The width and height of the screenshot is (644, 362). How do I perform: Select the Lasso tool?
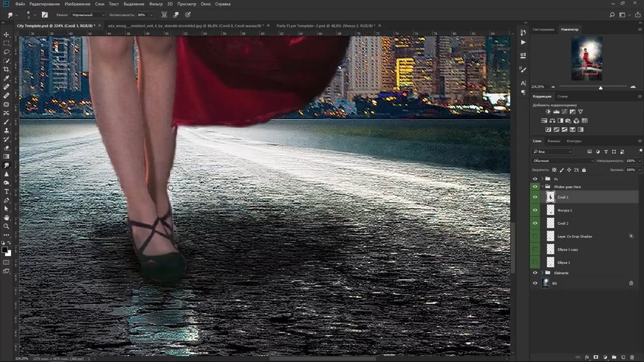pyautogui.click(x=7, y=52)
